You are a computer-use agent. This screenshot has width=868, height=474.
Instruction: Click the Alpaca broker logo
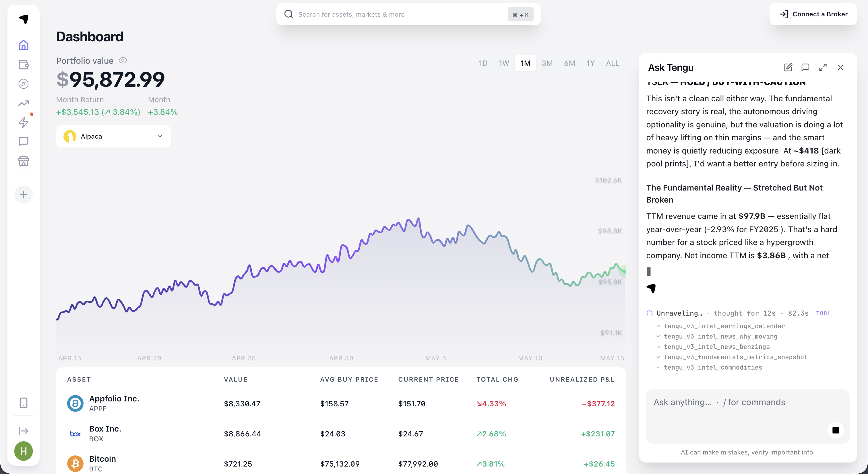coord(70,137)
